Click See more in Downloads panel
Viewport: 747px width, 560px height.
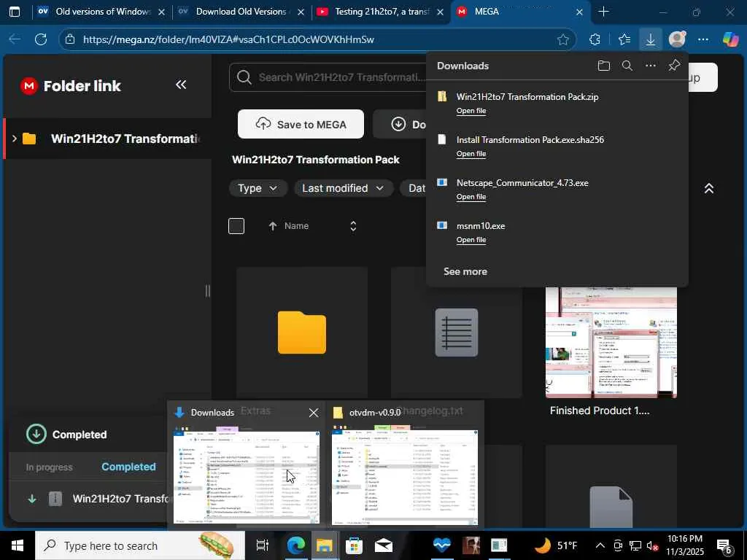465,271
